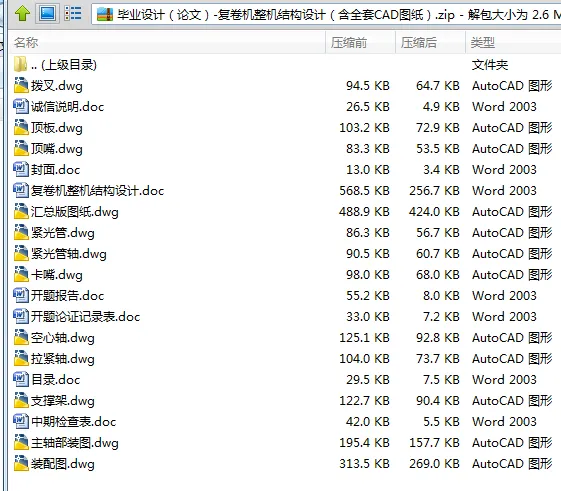Click the icon of 拉紧轴.dwg
561x491 pixels.
[21, 359]
